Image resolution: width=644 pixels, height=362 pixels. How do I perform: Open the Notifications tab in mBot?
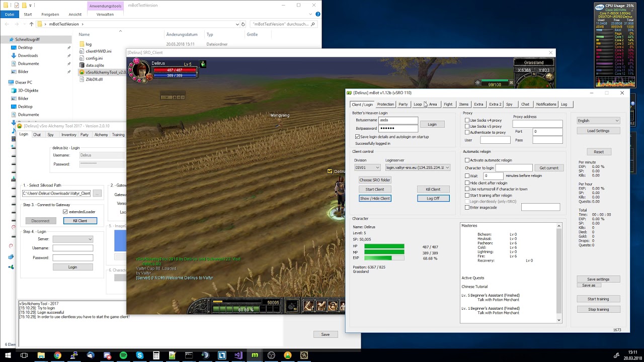[x=546, y=104]
